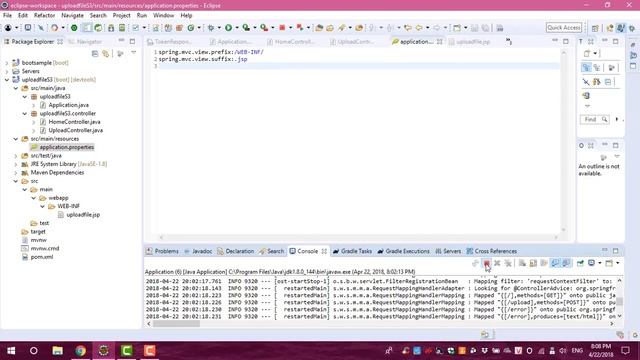Expand the bootsample project node
640x360 pixels.
(x=7, y=63)
